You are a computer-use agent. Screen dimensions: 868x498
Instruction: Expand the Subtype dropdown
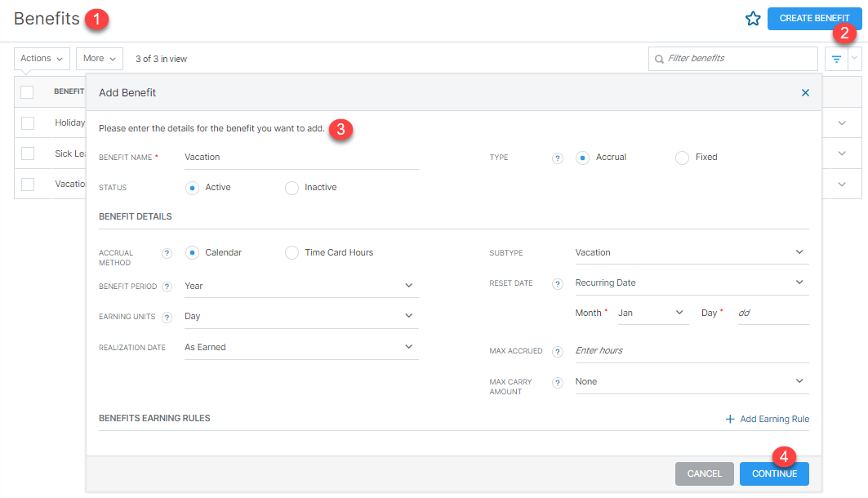click(x=691, y=252)
